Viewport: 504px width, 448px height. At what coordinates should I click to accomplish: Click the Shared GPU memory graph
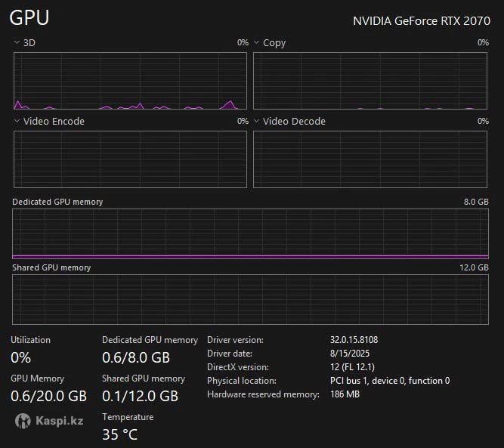coord(250,299)
